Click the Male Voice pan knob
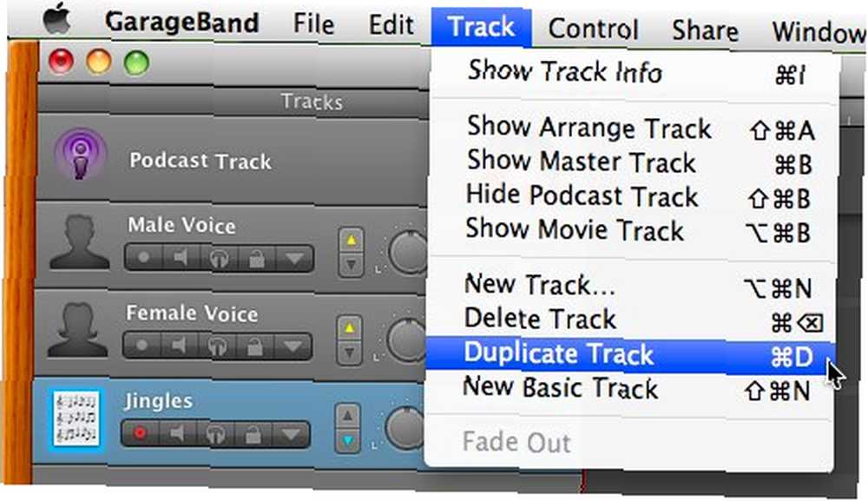The width and height of the screenshot is (868, 501). [x=409, y=252]
